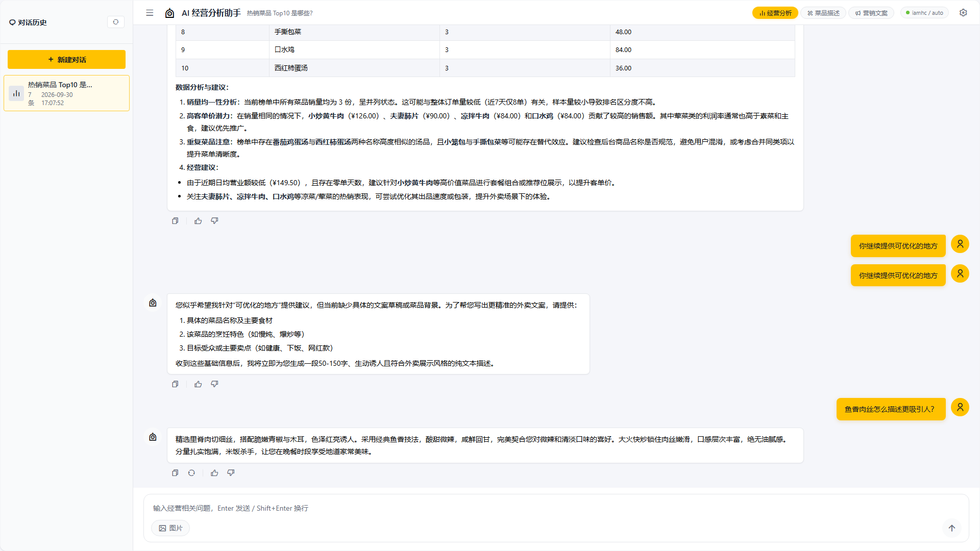Copy the data analysis reply with copy icon
The image size is (980, 551).
175,221
